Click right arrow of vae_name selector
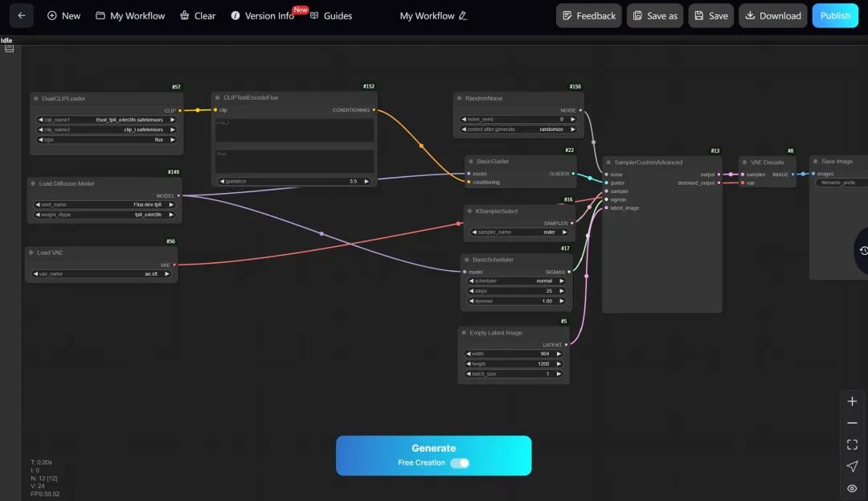 [x=166, y=273]
